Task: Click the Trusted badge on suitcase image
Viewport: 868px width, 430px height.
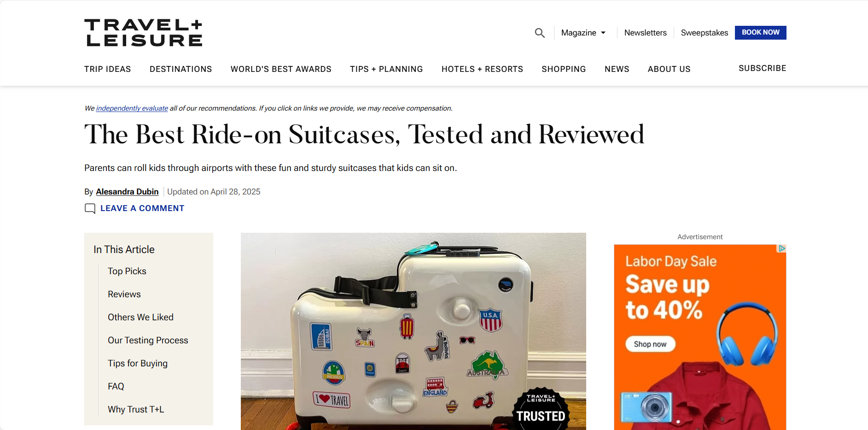Action: click(541, 409)
